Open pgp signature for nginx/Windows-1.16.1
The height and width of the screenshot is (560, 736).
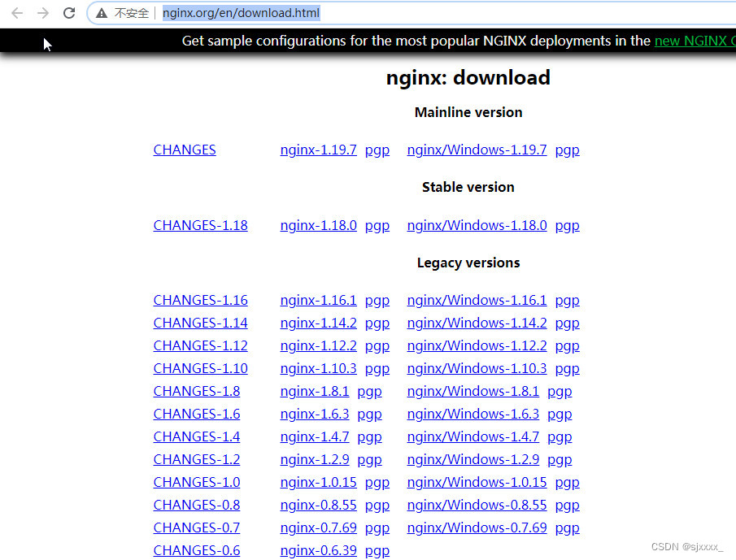coord(568,301)
